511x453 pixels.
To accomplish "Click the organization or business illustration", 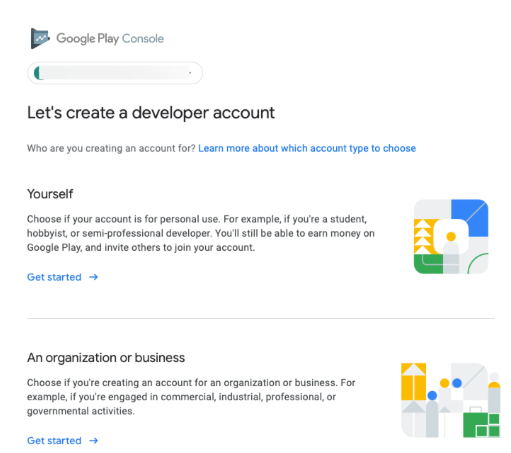I will 451,400.
